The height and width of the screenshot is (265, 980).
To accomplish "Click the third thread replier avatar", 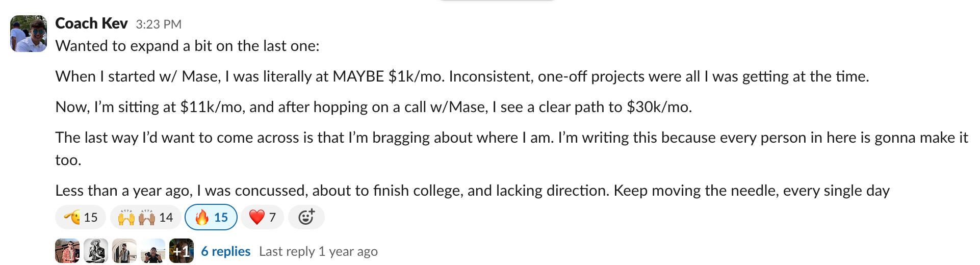I will (x=124, y=251).
